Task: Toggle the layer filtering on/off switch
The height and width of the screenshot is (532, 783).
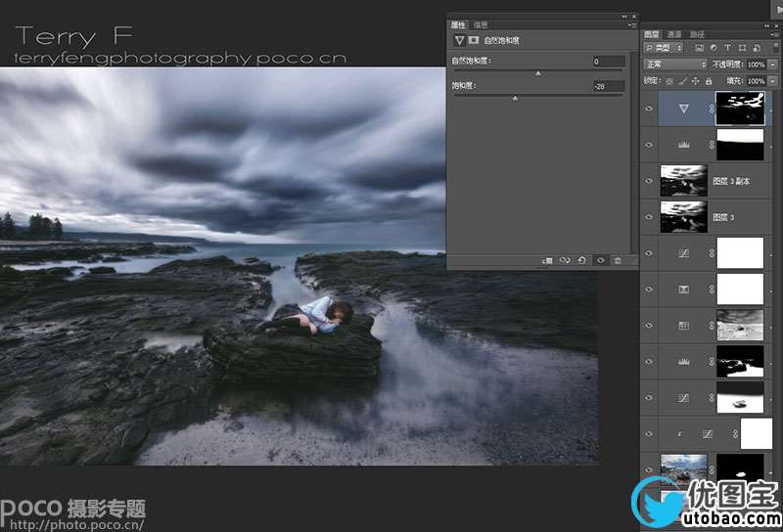Action: [775, 48]
